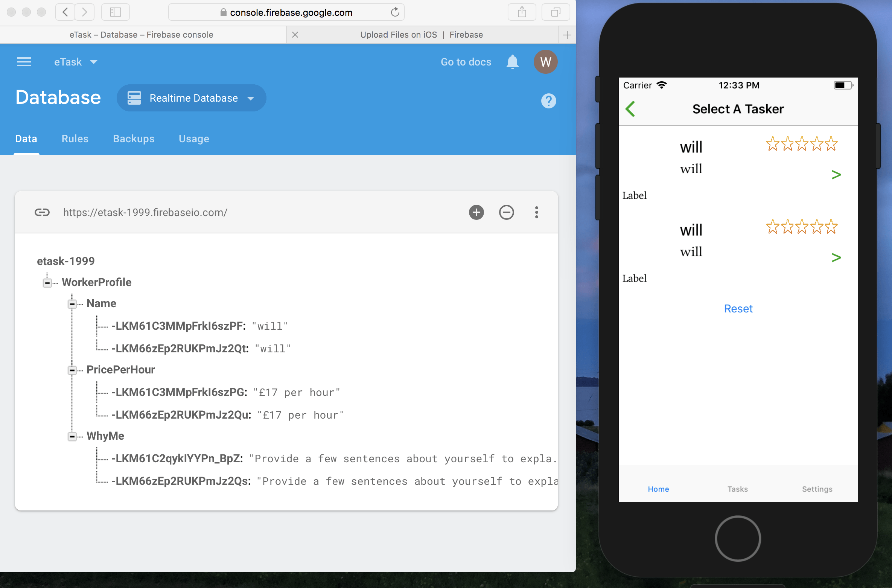The image size is (892, 588).
Task: Collapse all nodes with minus circle icon
Action: 506,213
